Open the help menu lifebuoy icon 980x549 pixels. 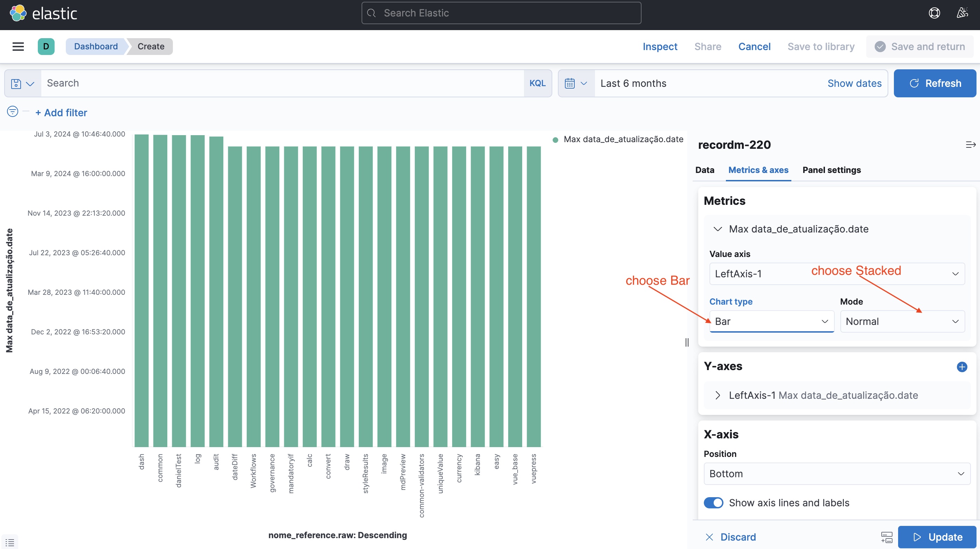pyautogui.click(x=934, y=13)
